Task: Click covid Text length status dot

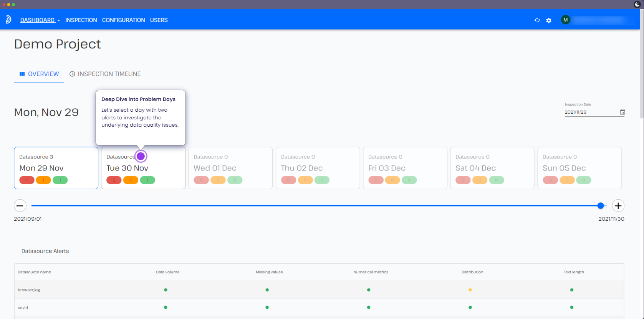Action: coord(572,307)
